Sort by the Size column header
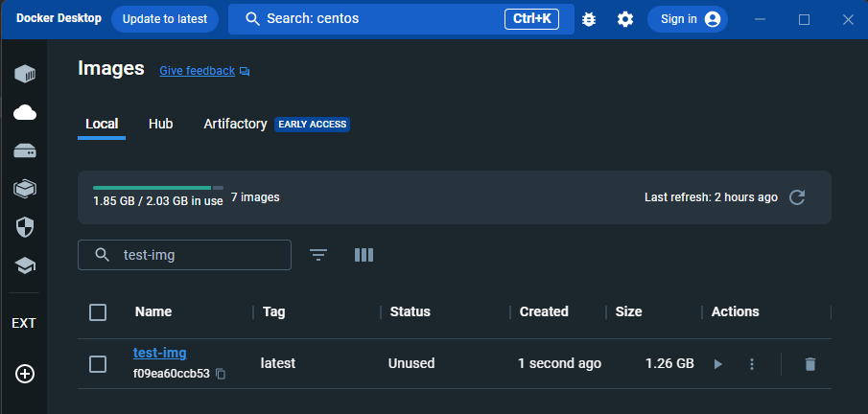 [x=629, y=312]
